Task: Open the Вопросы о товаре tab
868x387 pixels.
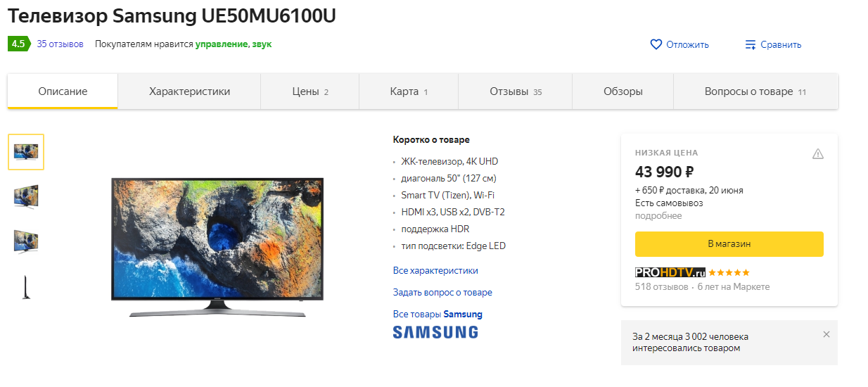Action: 755,91
